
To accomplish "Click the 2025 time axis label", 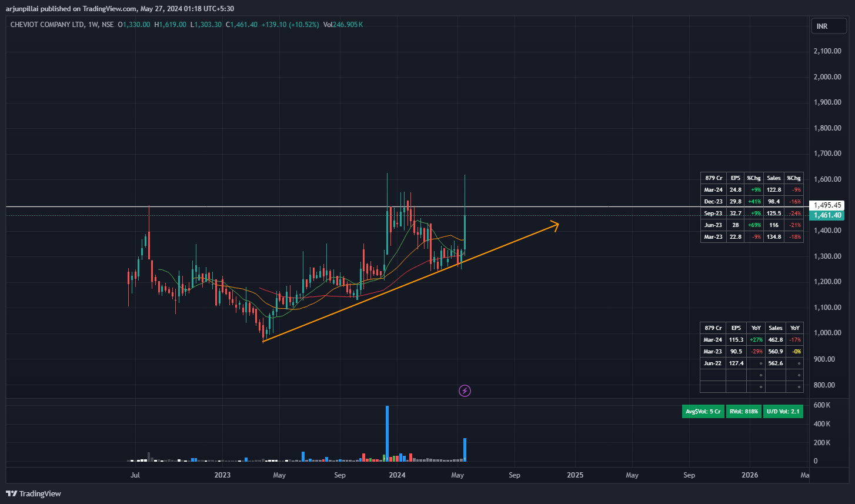I will coord(575,475).
